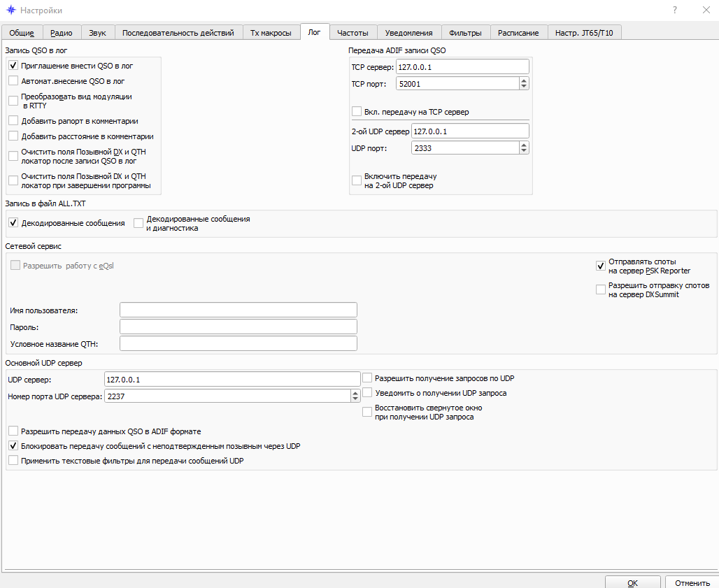Switch to the Уведомления tab

408,33
